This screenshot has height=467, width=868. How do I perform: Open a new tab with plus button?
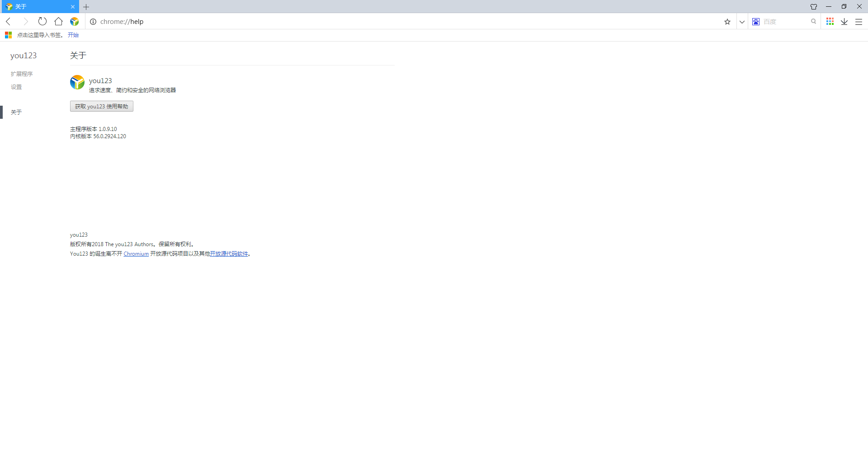(x=86, y=7)
